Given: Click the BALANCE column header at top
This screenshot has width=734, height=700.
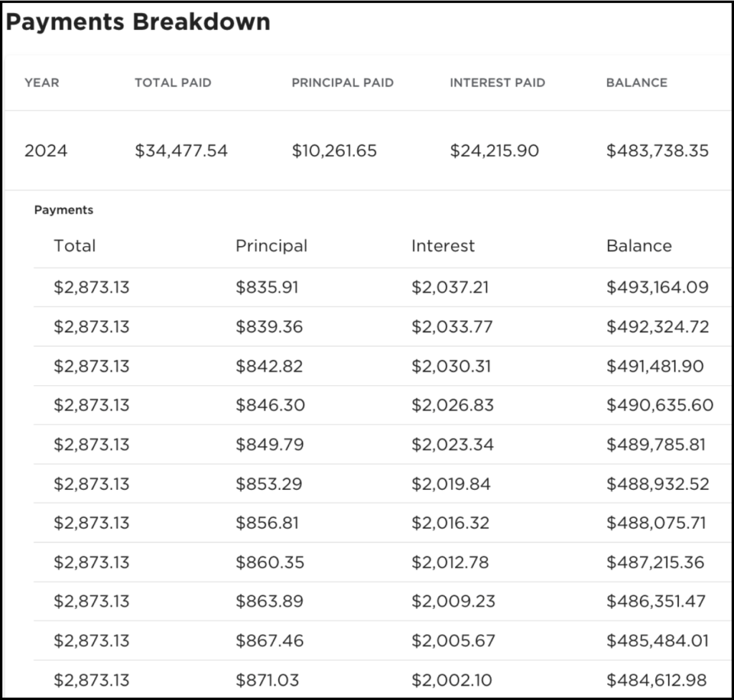Looking at the screenshot, I should (637, 82).
